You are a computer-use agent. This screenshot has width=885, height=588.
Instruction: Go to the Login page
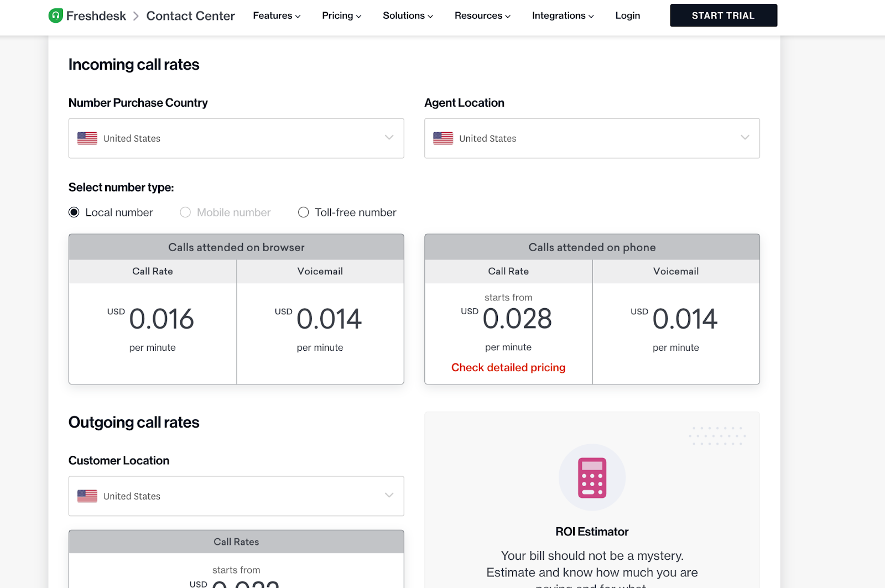628,15
